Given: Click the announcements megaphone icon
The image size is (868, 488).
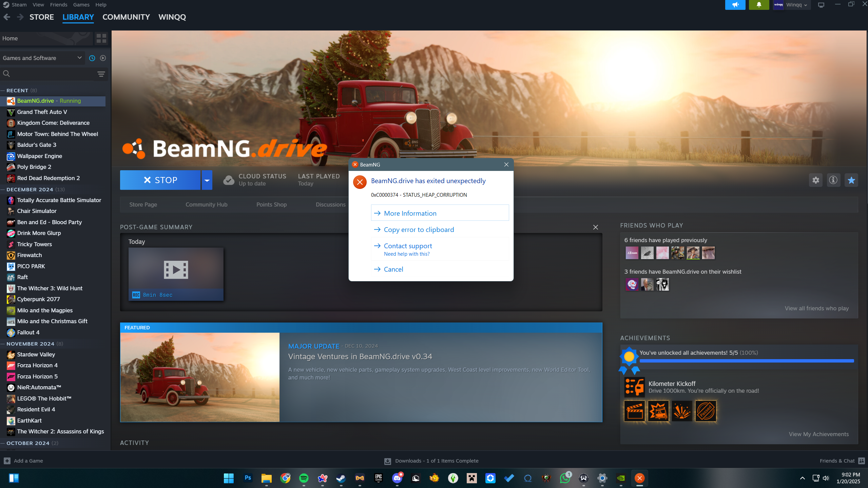Looking at the screenshot, I should (x=735, y=5).
